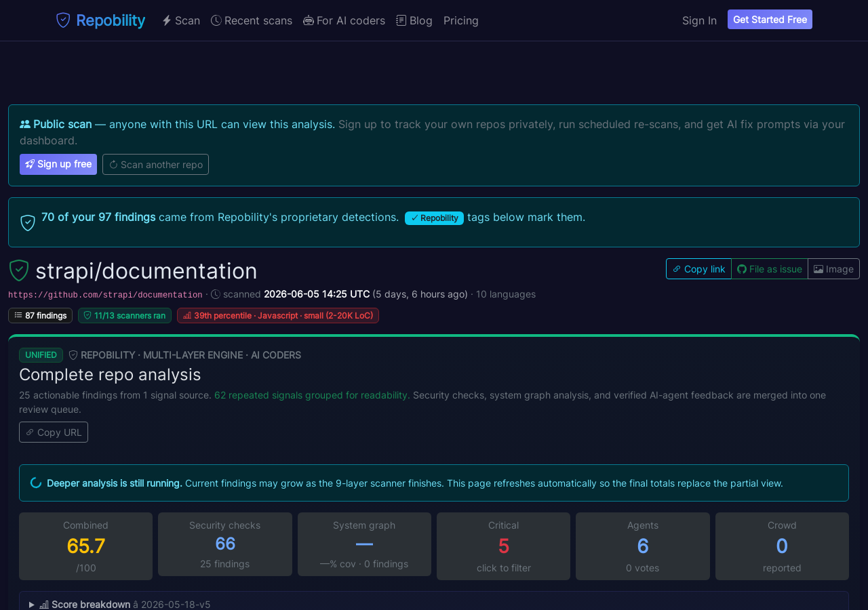Click the people icon beside Public scan
The width and height of the screenshot is (868, 610).
pyautogui.click(x=25, y=124)
